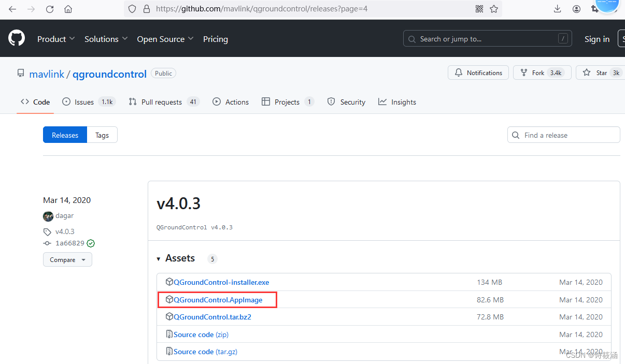Click Sign in
This screenshot has width=625, height=364.
pos(597,39)
